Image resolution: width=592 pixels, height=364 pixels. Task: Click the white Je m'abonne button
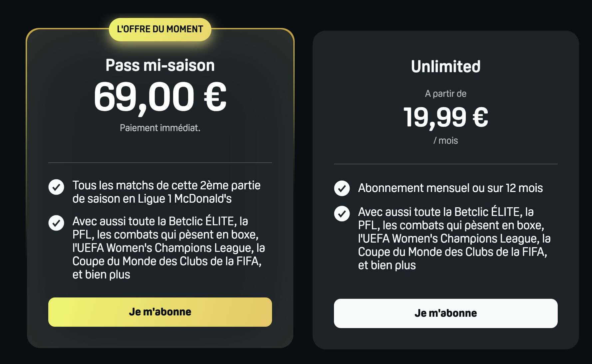tap(445, 313)
